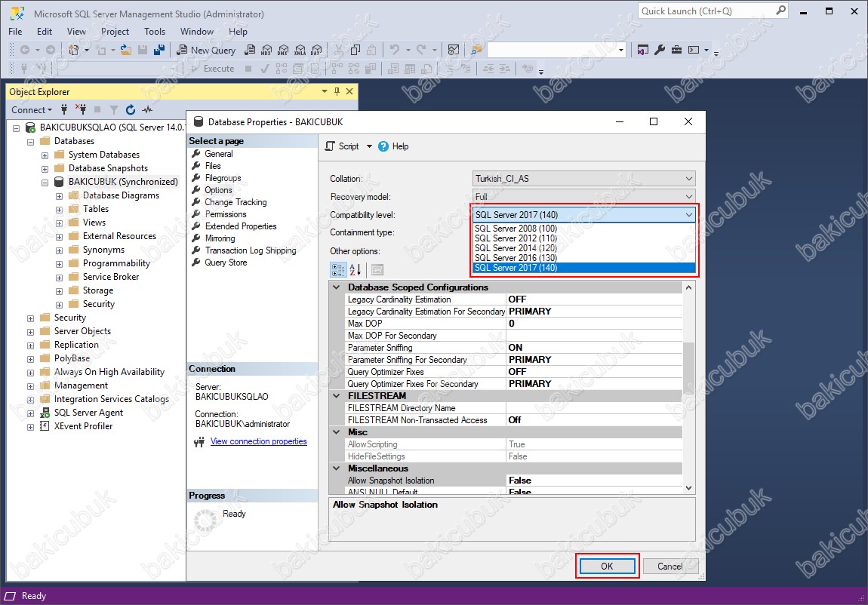Select the Query Store page

coord(226,263)
